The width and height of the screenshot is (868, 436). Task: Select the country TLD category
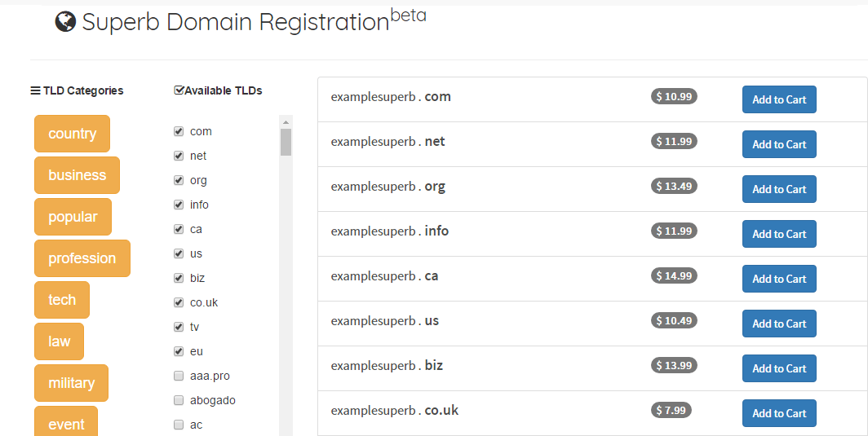(x=72, y=134)
